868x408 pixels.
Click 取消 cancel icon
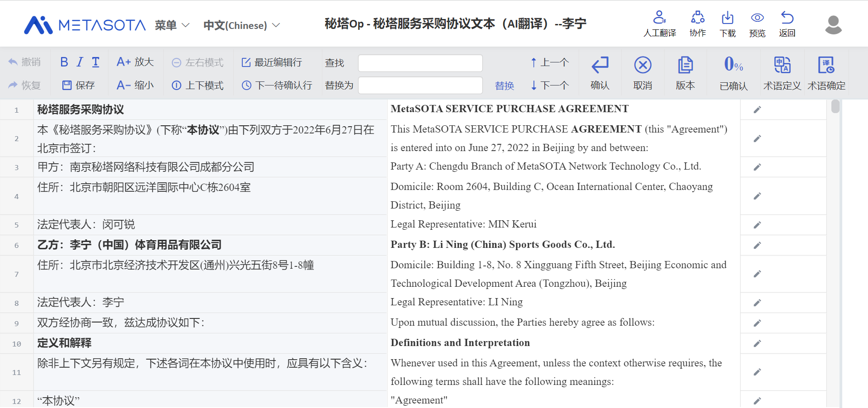tap(642, 73)
